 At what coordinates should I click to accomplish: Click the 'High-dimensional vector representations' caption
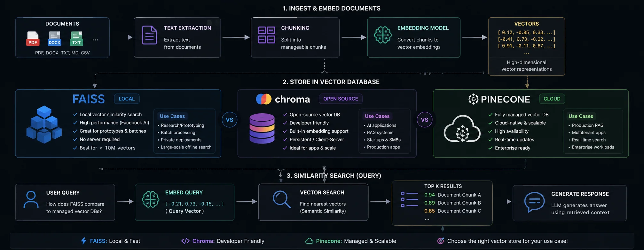pos(526,66)
